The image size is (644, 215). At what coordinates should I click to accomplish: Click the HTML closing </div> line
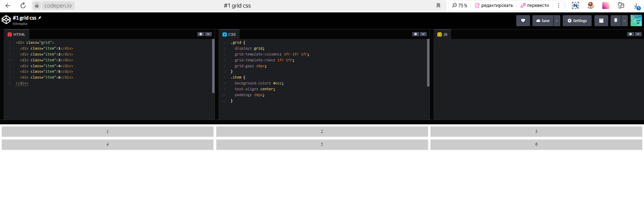coord(22,83)
